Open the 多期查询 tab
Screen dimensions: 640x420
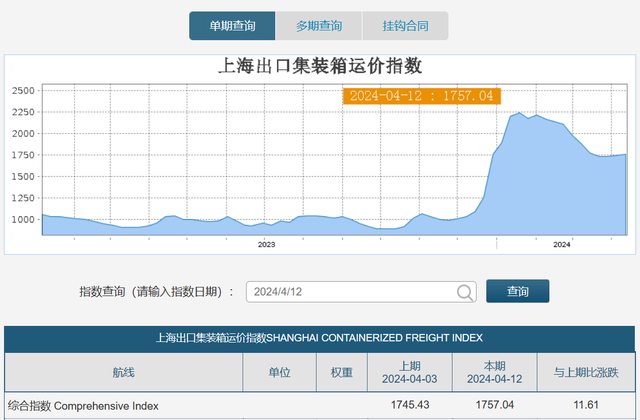[x=318, y=25]
